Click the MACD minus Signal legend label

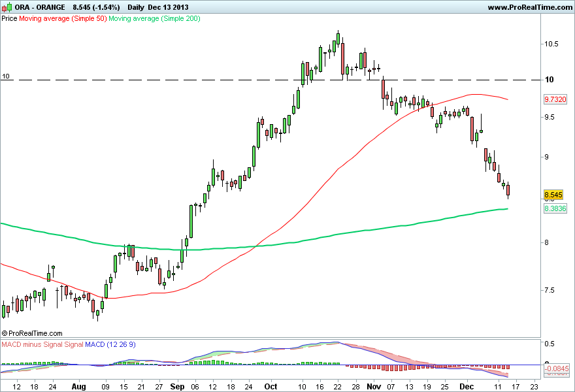[32, 344]
